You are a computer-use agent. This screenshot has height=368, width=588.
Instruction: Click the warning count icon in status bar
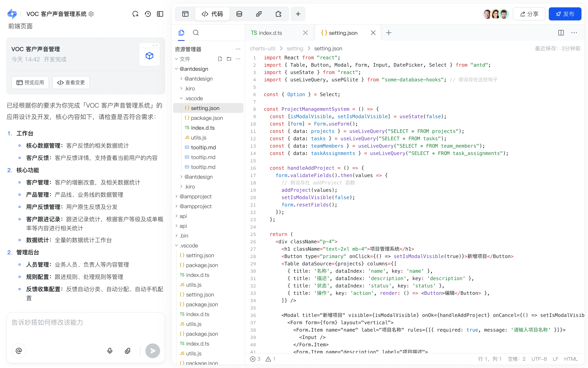click(x=268, y=359)
